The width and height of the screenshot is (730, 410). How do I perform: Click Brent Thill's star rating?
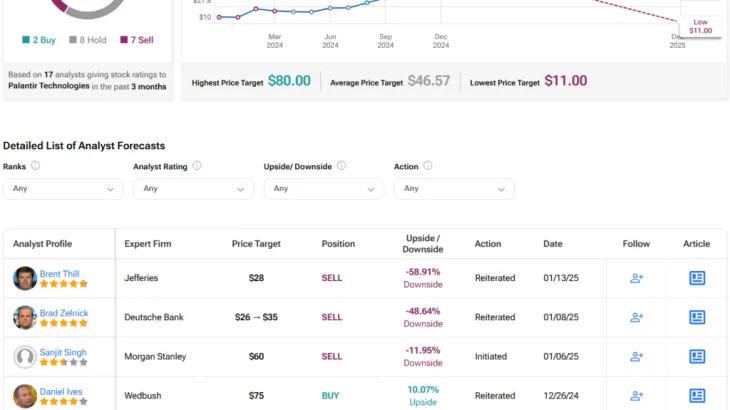pos(64,284)
